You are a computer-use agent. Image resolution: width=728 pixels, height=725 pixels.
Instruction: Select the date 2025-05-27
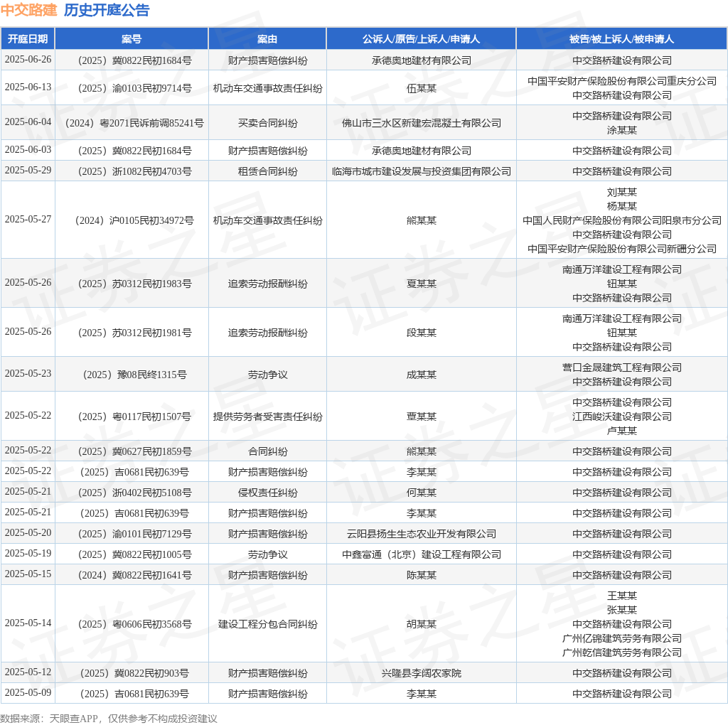(28, 219)
